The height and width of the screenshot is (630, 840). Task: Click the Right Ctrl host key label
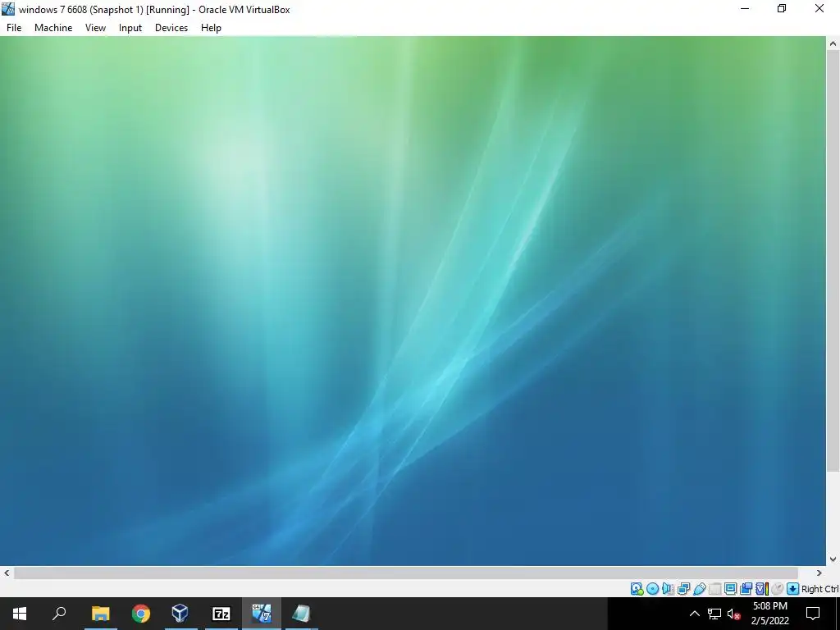tap(820, 589)
